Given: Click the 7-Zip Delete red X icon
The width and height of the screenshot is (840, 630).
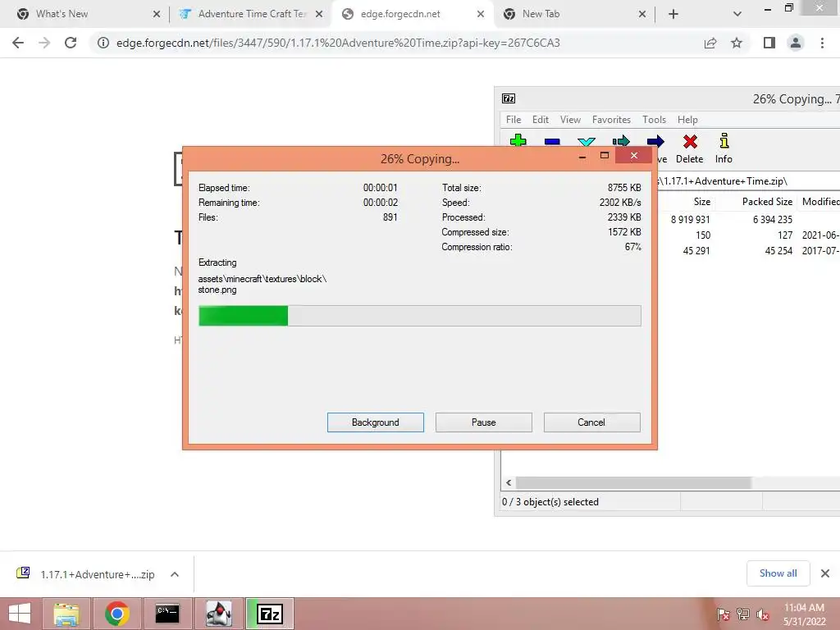Looking at the screenshot, I should tap(690, 141).
